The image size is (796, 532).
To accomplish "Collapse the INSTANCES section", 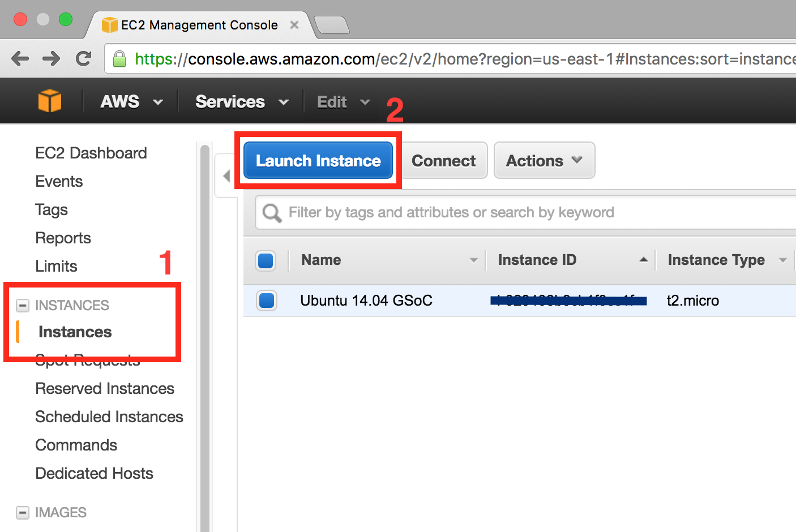I will coord(23,306).
